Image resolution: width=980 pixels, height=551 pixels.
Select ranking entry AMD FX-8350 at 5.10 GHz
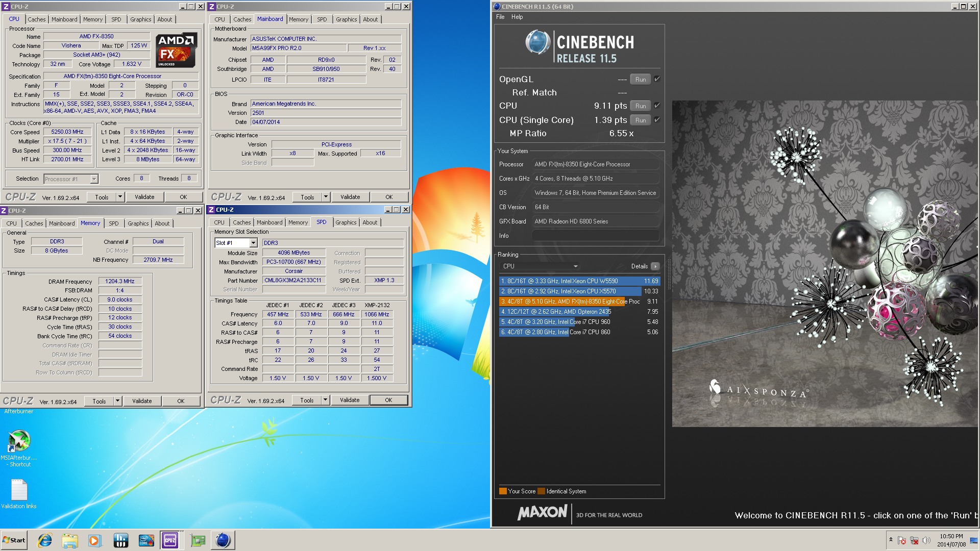pos(579,302)
